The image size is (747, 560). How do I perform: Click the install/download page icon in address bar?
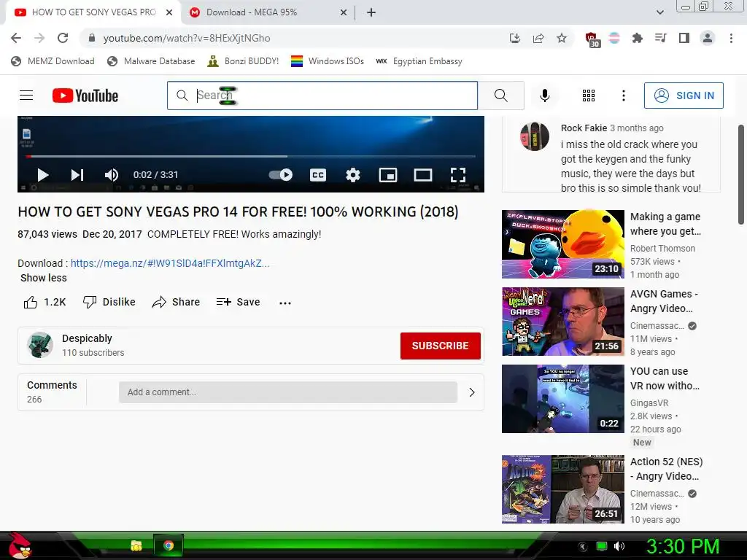click(514, 38)
